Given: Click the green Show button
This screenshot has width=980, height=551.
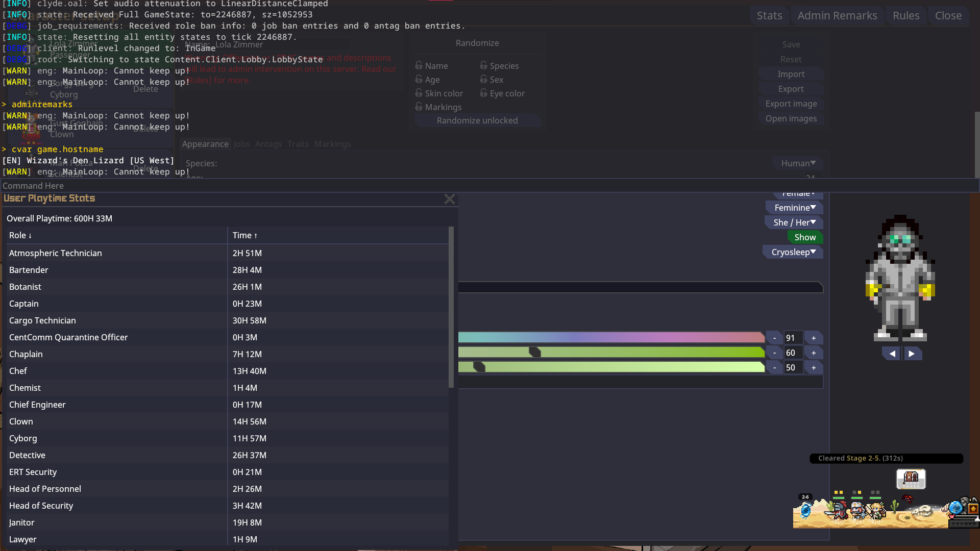Looking at the screenshot, I should 805,237.
